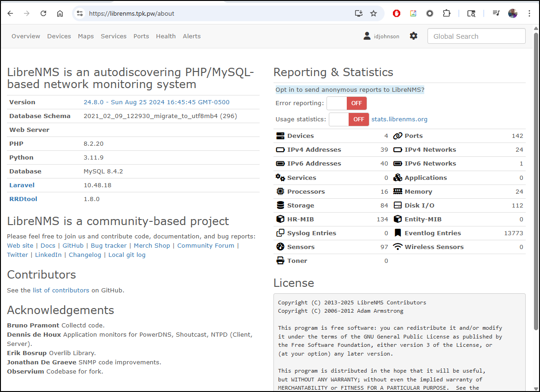Open the Community Forum link

[x=206, y=246]
